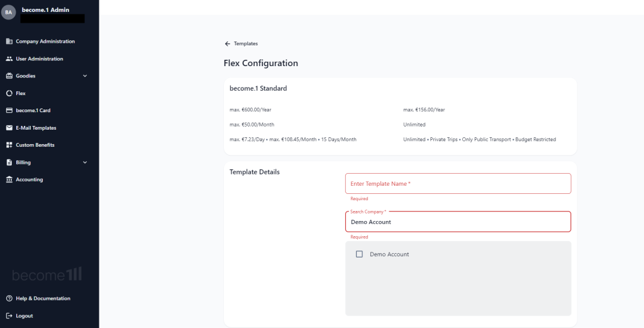Viewport: 644px width, 328px height.
Task: Click the Search Company input field
Action: pyautogui.click(x=458, y=222)
